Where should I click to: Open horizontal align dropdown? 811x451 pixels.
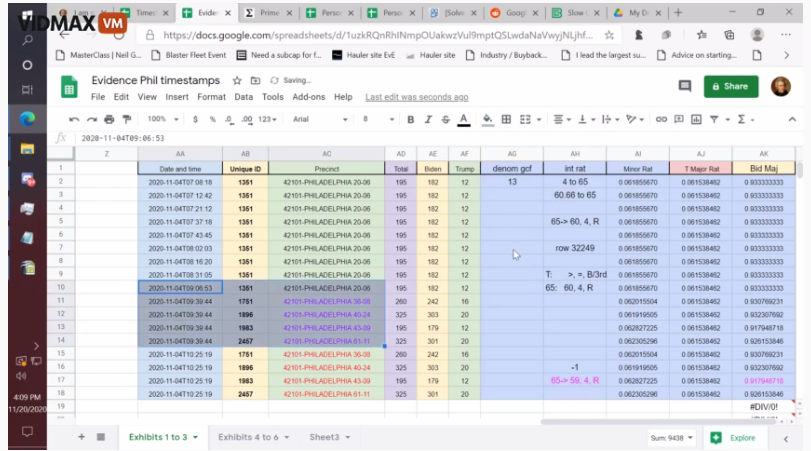[x=562, y=119]
